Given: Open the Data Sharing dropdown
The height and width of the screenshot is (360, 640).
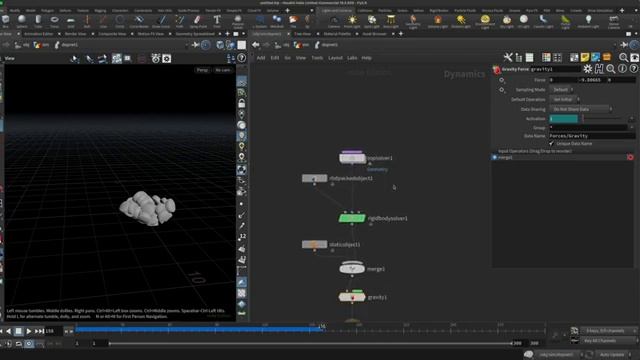Looking at the screenshot, I should (x=581, y=109).
